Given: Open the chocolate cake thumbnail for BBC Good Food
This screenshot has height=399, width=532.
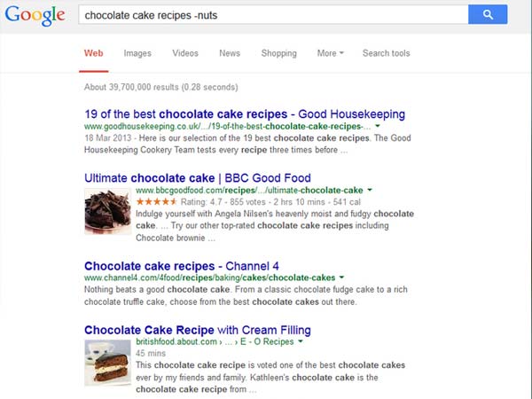Looking at the screenshot, I should click(107, 211).
